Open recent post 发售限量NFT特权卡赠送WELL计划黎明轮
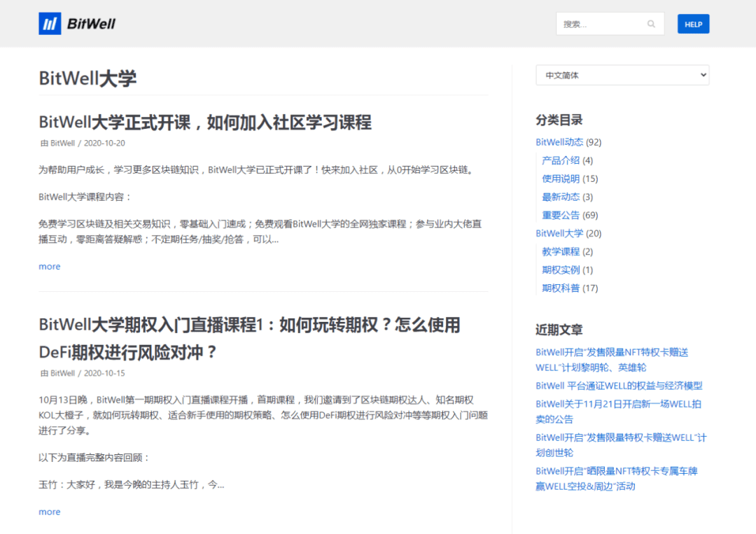The height and width of the screenshot is (534, 756). pos(612,360)
